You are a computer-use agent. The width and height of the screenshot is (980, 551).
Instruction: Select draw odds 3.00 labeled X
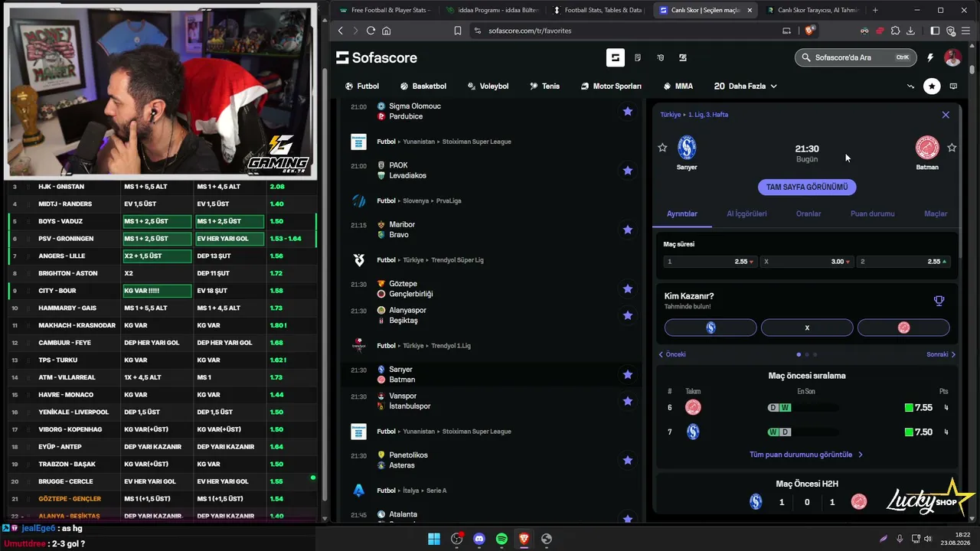coord(807,262)
